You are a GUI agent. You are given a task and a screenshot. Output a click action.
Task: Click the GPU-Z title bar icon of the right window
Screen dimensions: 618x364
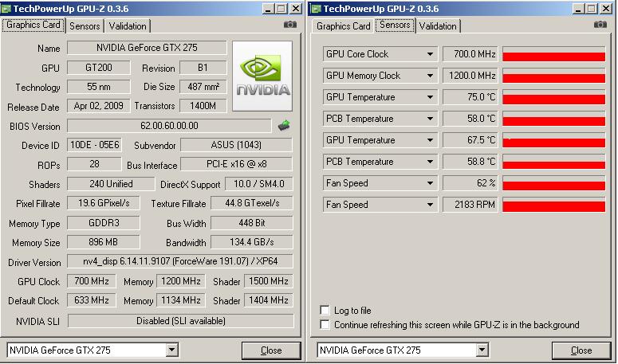(316, 9)
